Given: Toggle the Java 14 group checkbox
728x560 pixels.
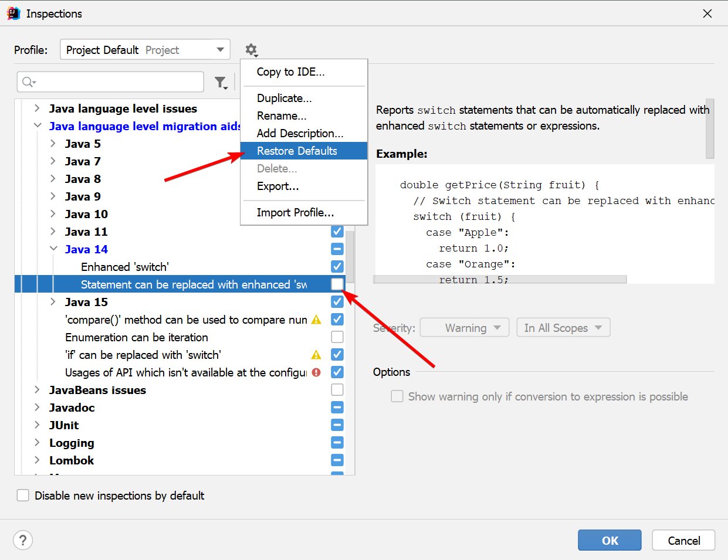Looking at the screenshot, I should point(337,249).
